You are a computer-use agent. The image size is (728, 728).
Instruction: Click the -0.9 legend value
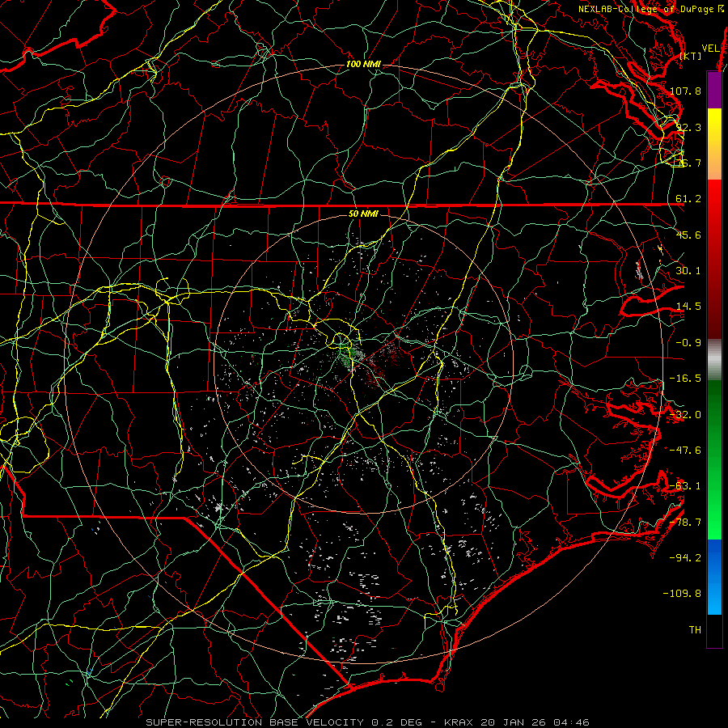coord(688,343)
